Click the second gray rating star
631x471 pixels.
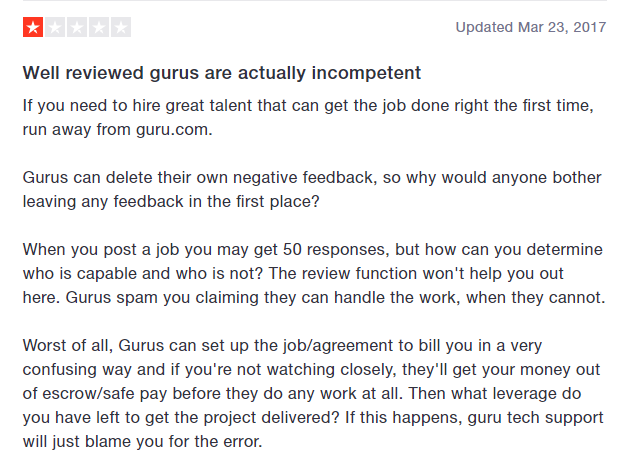(x=55, y=28)
